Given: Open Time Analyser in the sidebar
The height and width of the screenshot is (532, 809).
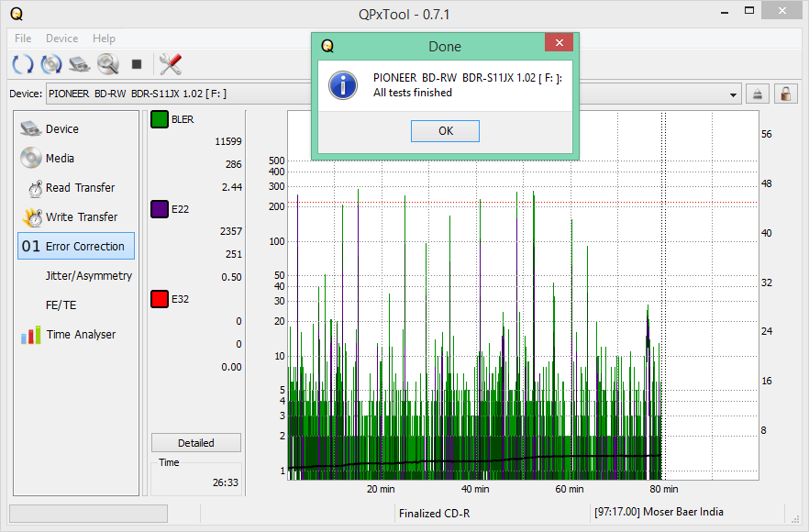Looking at the screenshot, I should point(76,335).
